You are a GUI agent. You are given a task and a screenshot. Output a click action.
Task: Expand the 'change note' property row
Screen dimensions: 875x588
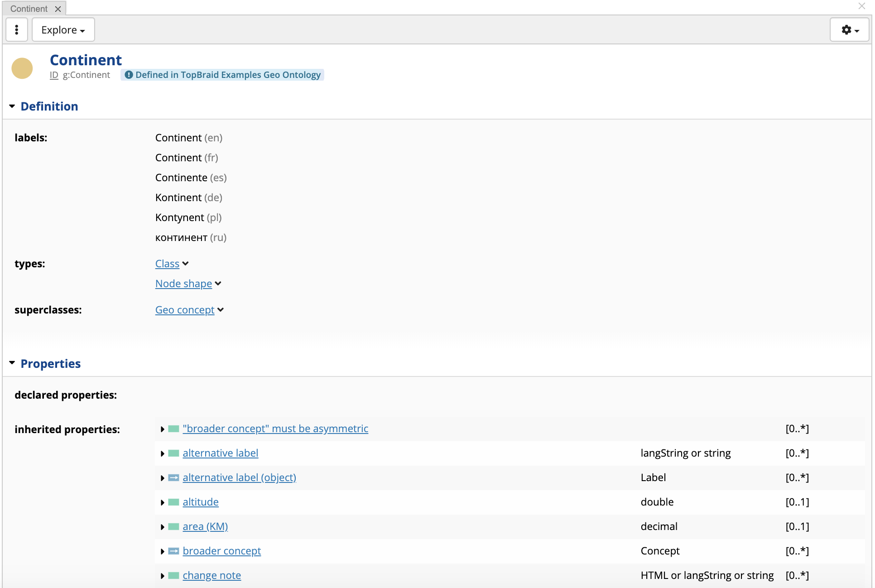163,575
